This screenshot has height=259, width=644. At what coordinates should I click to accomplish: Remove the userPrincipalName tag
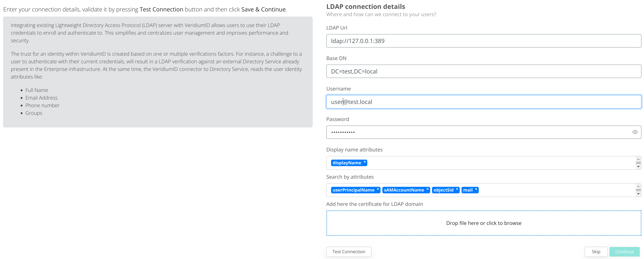[378, 189]
